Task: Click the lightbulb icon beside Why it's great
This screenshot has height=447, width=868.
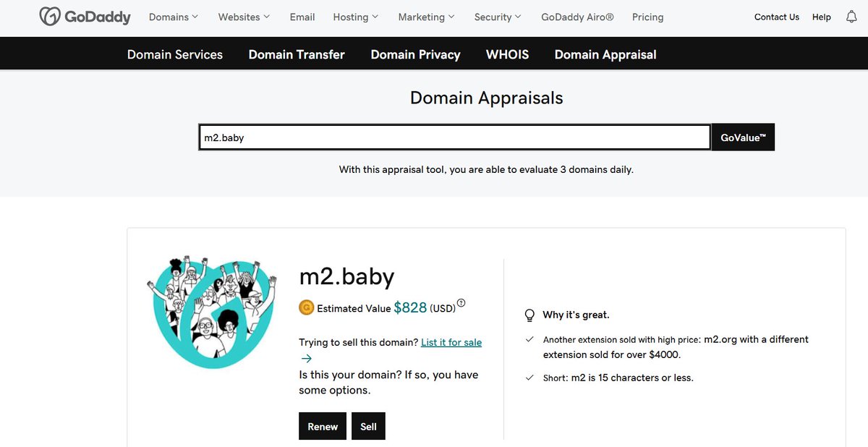Action: [x=529, y=315]
